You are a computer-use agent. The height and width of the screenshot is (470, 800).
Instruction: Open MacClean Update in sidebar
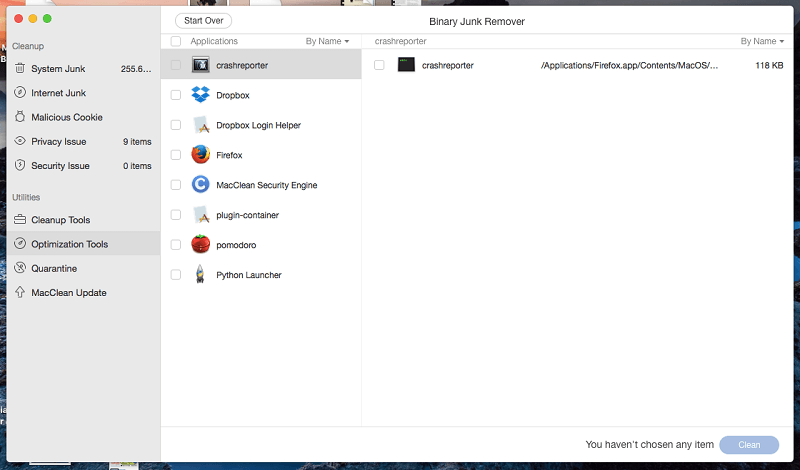pyautogui.click(x=83, y=292)
